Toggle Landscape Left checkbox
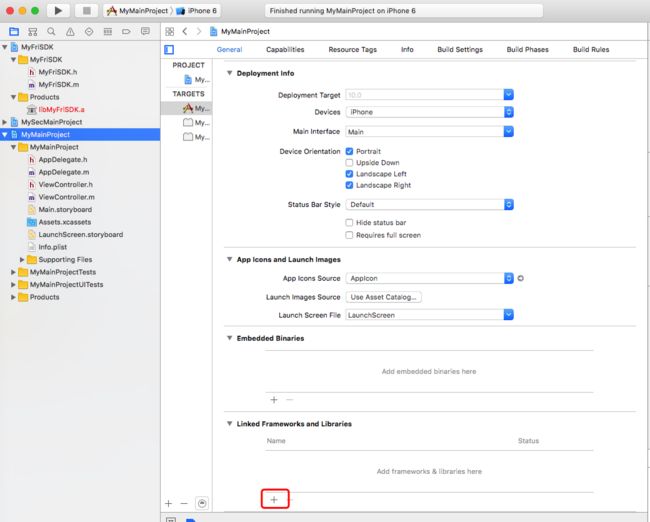The width and height of the screenshot is (650, 522). 349,174
